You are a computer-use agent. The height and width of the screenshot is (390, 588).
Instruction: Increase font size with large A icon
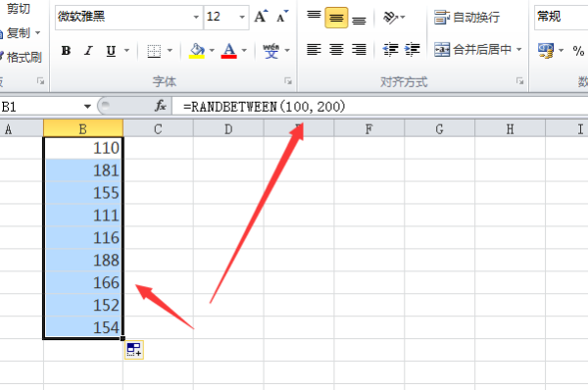261,17
